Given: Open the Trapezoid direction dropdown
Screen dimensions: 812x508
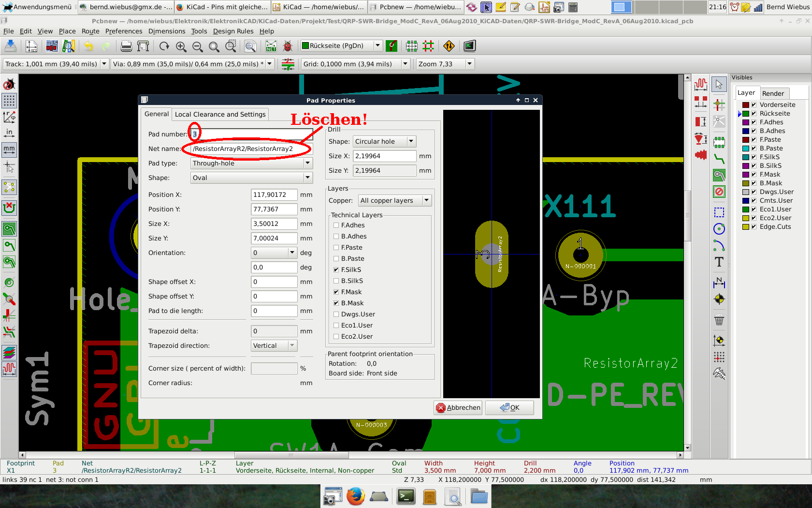Looking at the screenshot, I should coord(274,346).
